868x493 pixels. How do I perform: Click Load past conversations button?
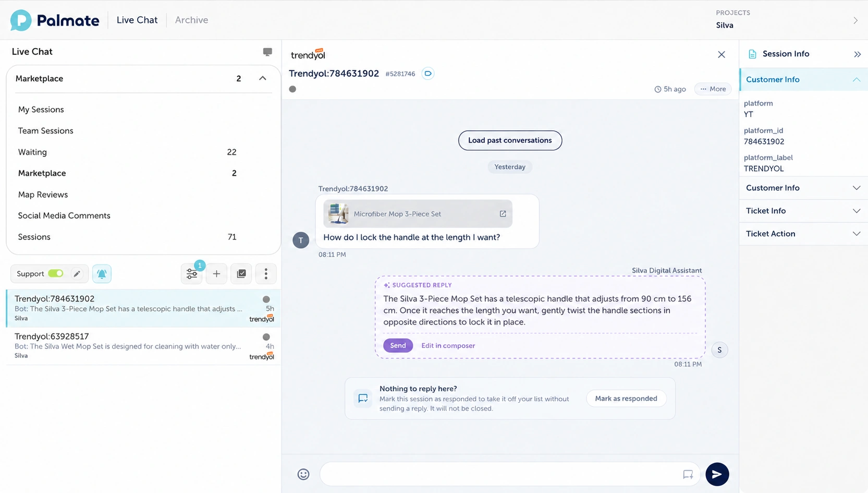(x=510, y=140)
